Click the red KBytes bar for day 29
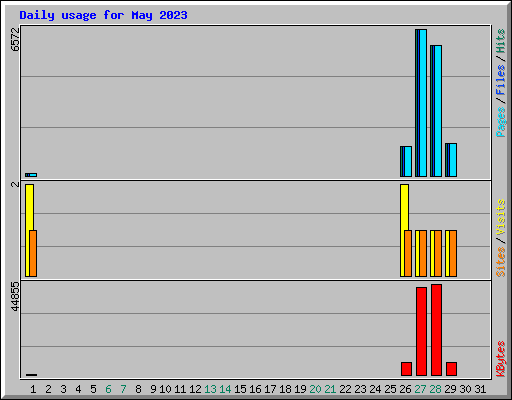This screenshot has width=512, height=400. (x=451, y=369)
